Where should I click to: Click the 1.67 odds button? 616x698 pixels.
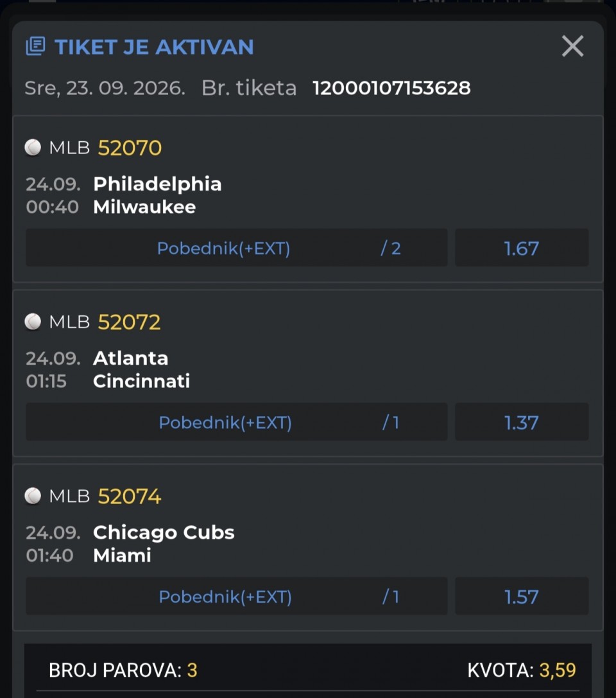522,248
